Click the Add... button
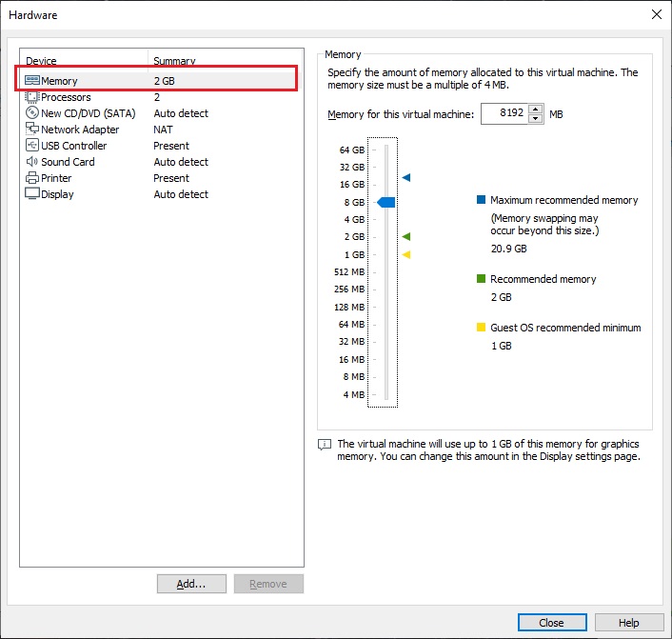The image size is (672, 639). (x=191, y=584)
